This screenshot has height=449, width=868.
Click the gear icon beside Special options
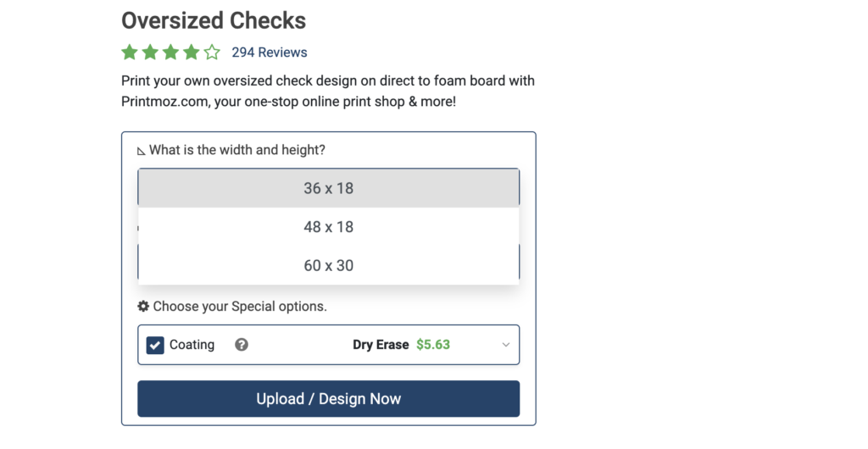(x=143, y=306)
